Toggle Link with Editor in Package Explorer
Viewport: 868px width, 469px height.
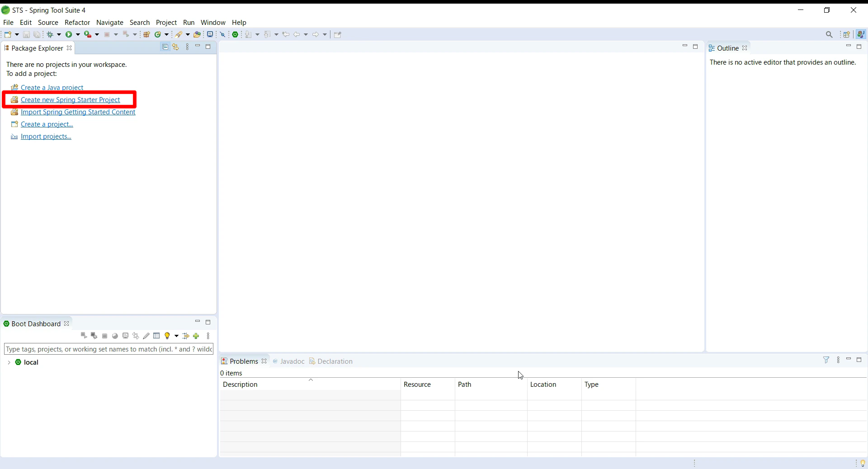coord(176,47)
